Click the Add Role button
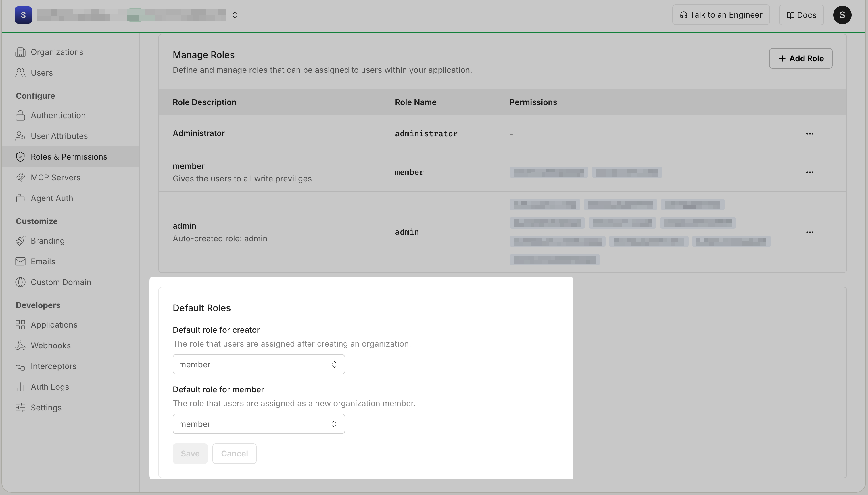Viewport: 868px width, 495px height. click(800, 58)
